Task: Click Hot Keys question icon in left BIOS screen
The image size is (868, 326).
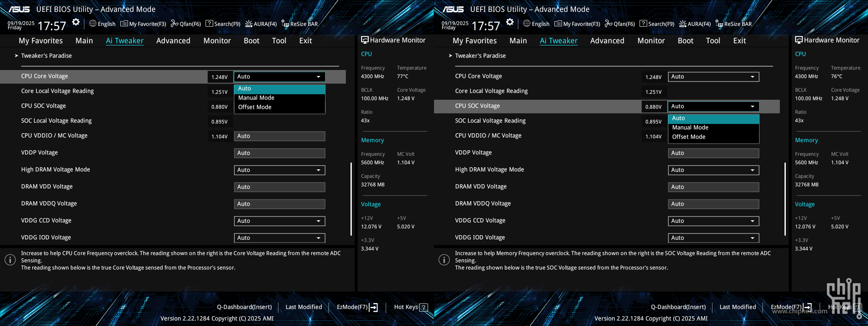Action: (423, 307)
